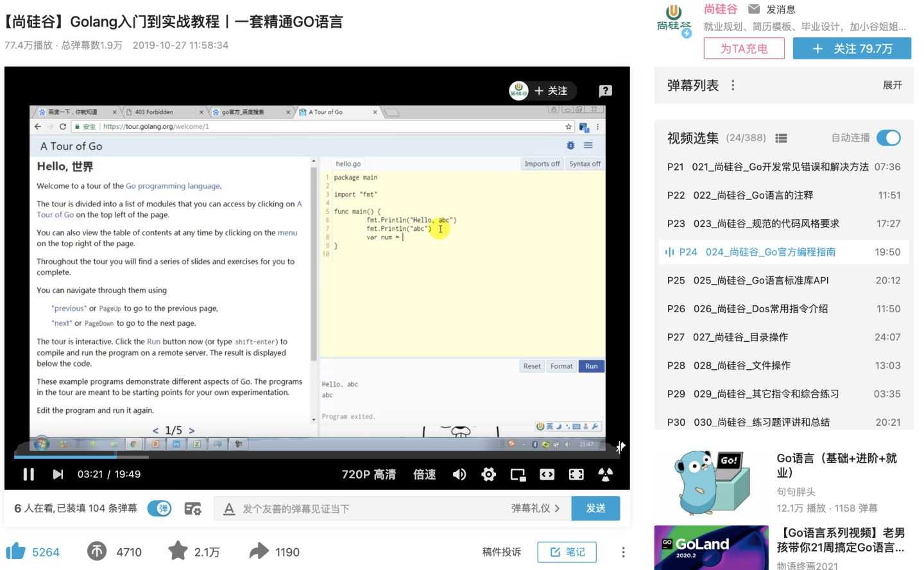The image size is (924, 570).
Task: Toggle danmaku display off
Action: pyautogui.click(x=160, y=508)
